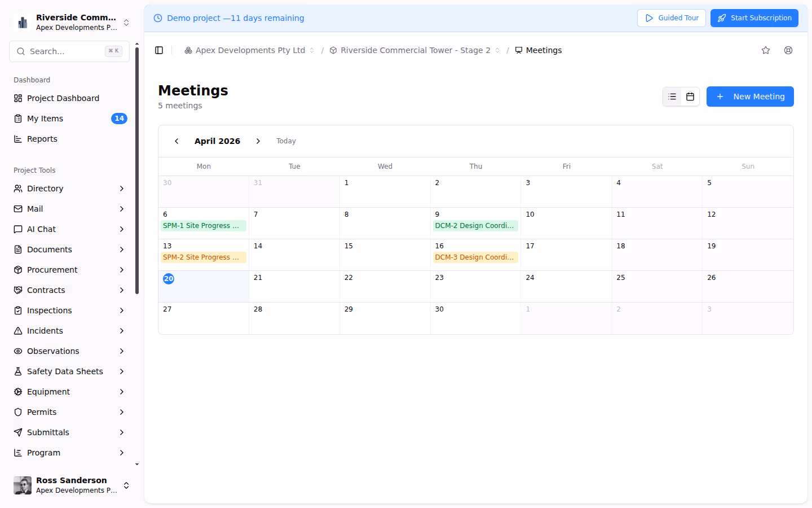Click the Incidents warning triangle icon
This screenshot has width=812, height=508.
(17, 330)
